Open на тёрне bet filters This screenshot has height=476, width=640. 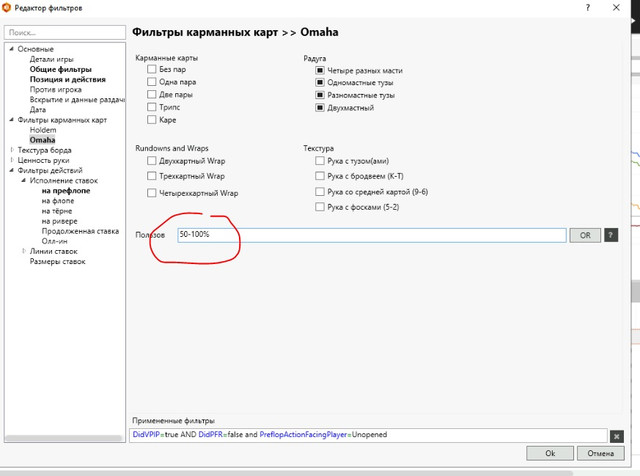57,211
